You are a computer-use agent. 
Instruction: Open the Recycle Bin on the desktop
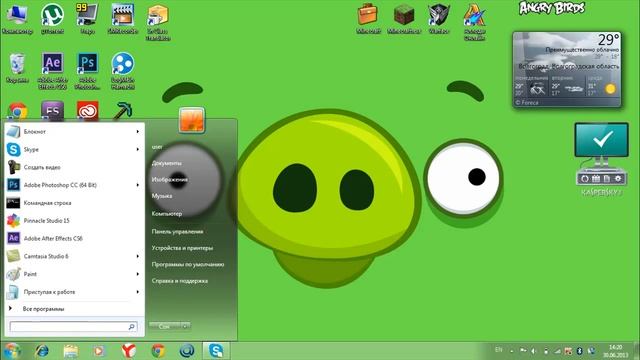17,68
